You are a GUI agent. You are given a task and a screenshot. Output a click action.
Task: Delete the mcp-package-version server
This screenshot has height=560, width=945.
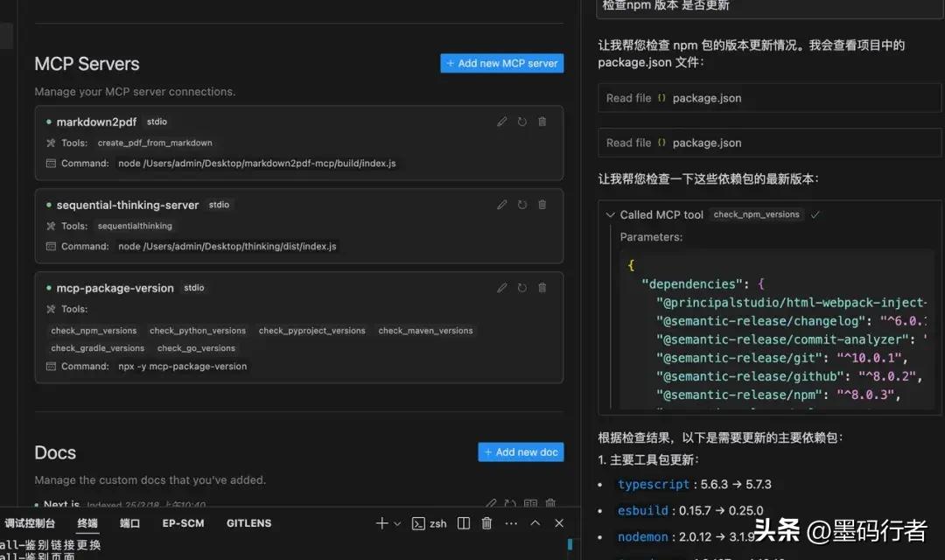[x=542, y=288]
